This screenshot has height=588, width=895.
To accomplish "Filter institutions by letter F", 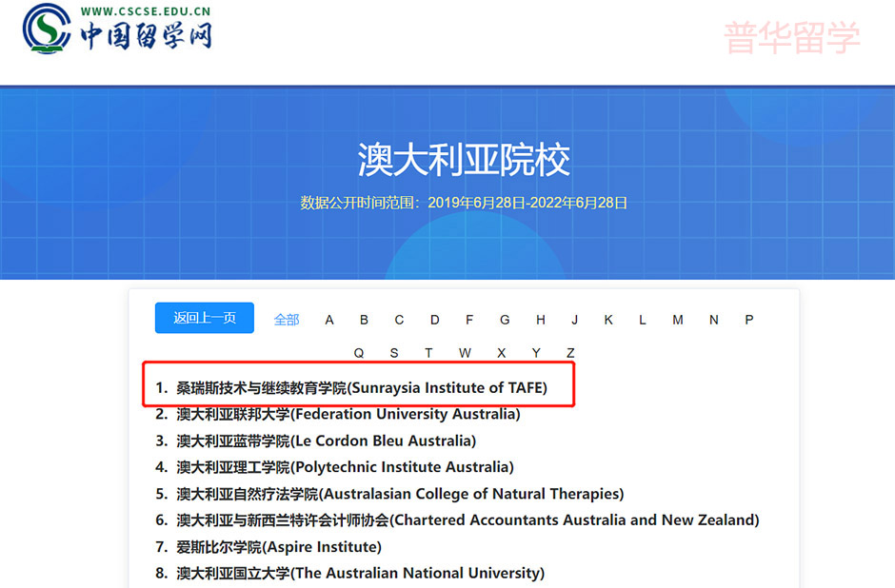I will 469,320.
